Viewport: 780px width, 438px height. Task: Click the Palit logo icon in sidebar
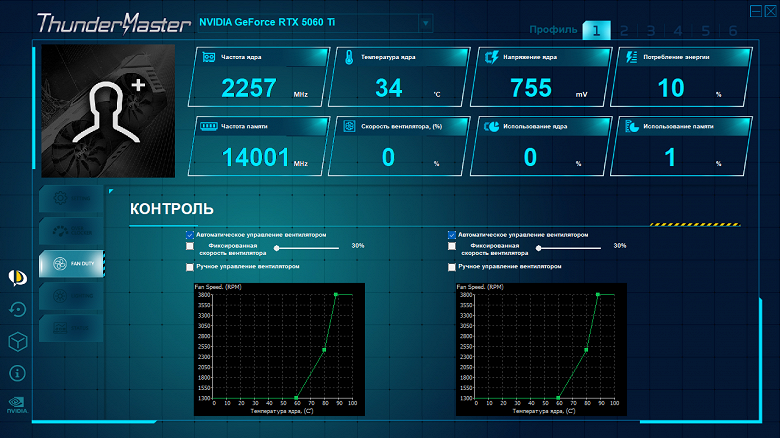(x=17, y=278)
